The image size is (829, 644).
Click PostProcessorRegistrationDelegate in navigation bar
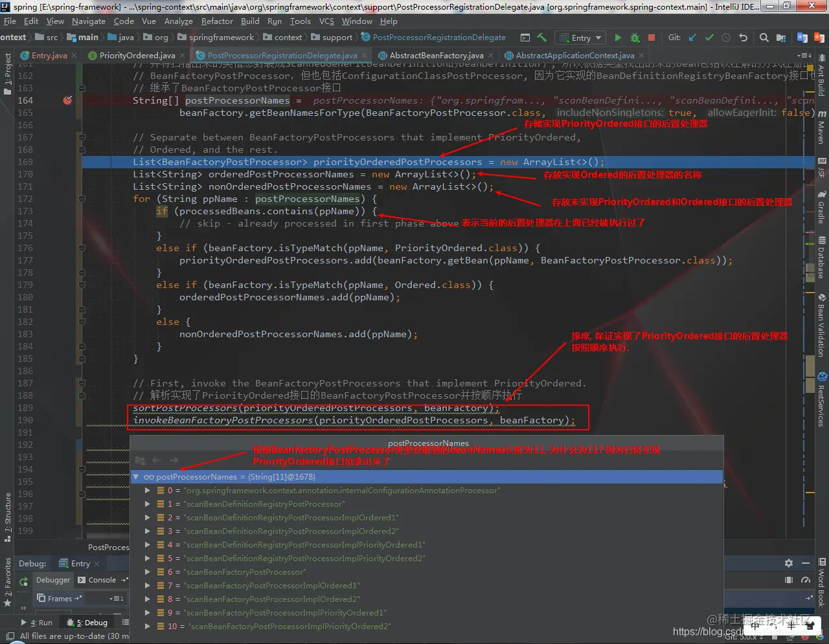[433, 38]
